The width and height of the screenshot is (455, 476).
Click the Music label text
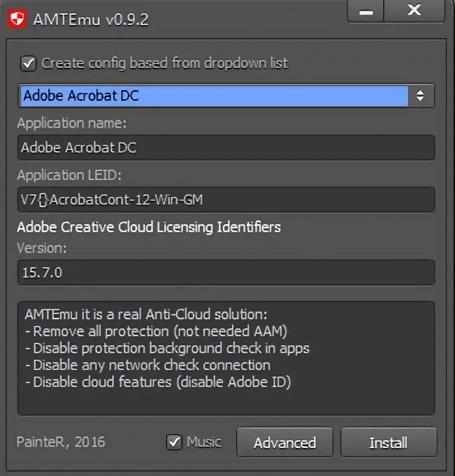(x=204, y=442)
